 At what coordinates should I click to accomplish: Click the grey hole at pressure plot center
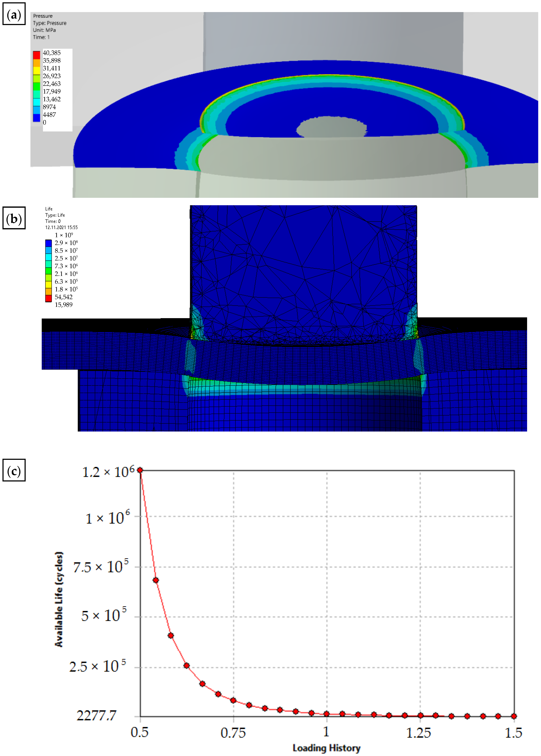coord(331,127)
